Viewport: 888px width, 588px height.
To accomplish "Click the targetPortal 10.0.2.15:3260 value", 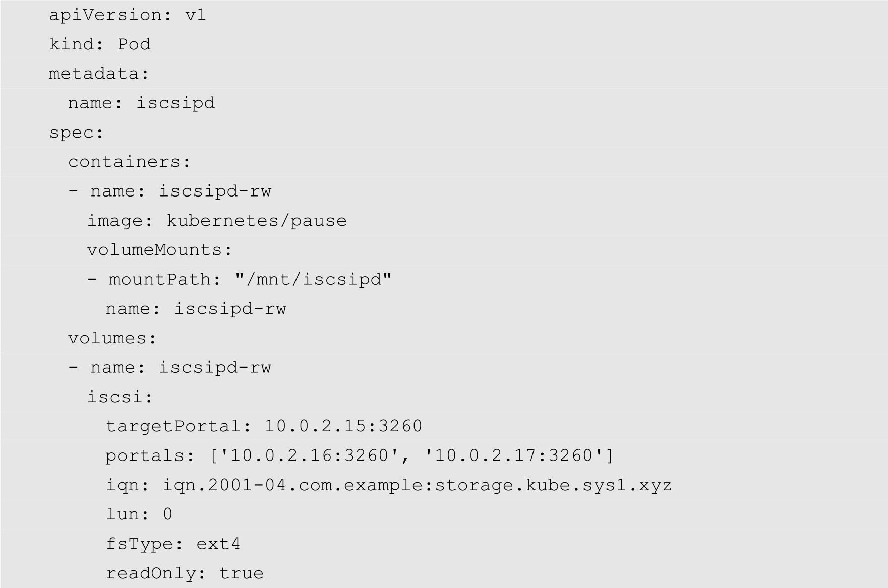I will [x=343, y=426].
